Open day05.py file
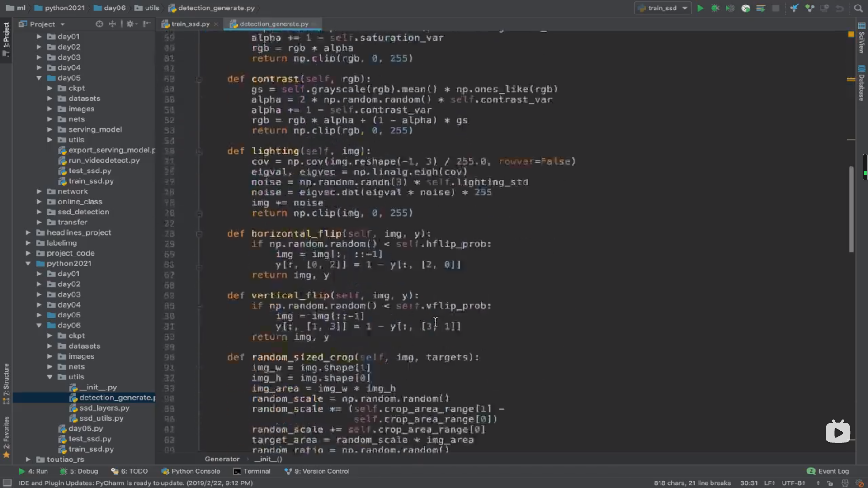This screenshot has height=488, width=868. point(80,429)
